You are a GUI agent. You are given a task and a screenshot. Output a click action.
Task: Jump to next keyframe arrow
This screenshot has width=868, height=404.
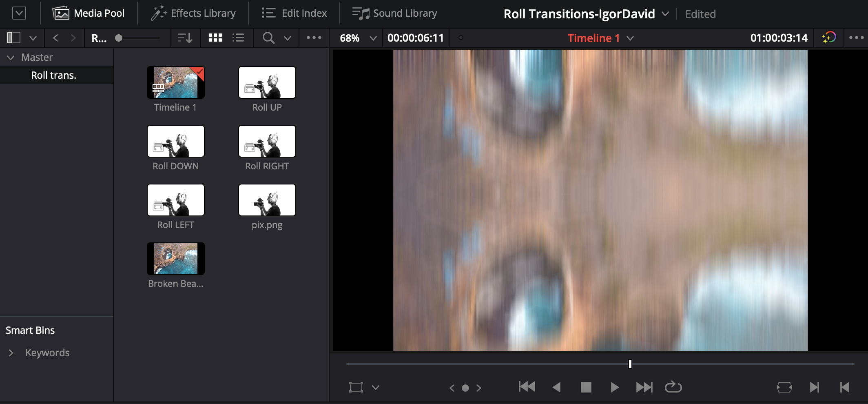479,388
